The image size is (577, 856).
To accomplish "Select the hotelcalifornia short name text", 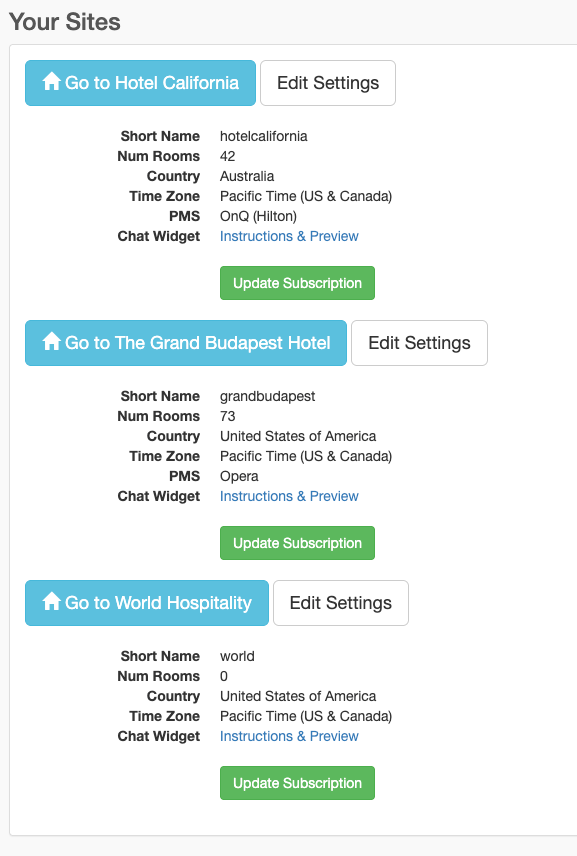I will (264, 136).
